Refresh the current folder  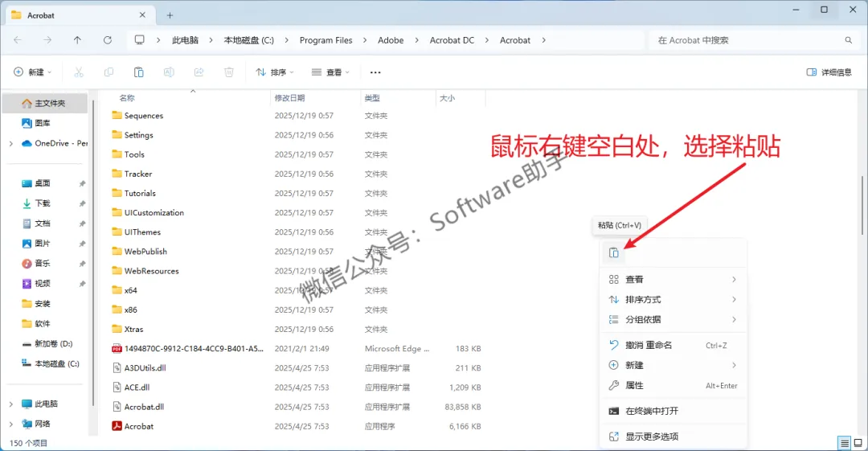click(x=108, y=40)
